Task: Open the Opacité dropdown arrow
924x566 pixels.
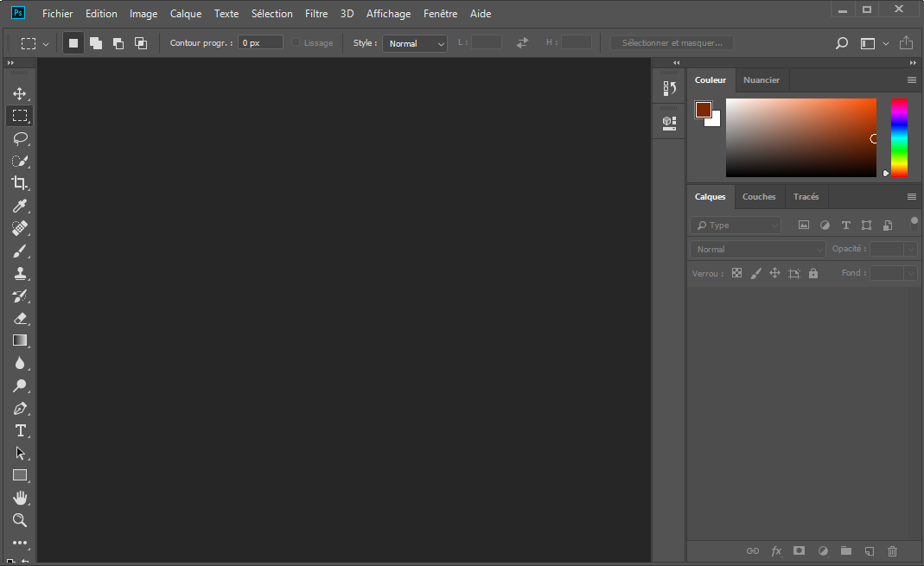Action: 910,249
